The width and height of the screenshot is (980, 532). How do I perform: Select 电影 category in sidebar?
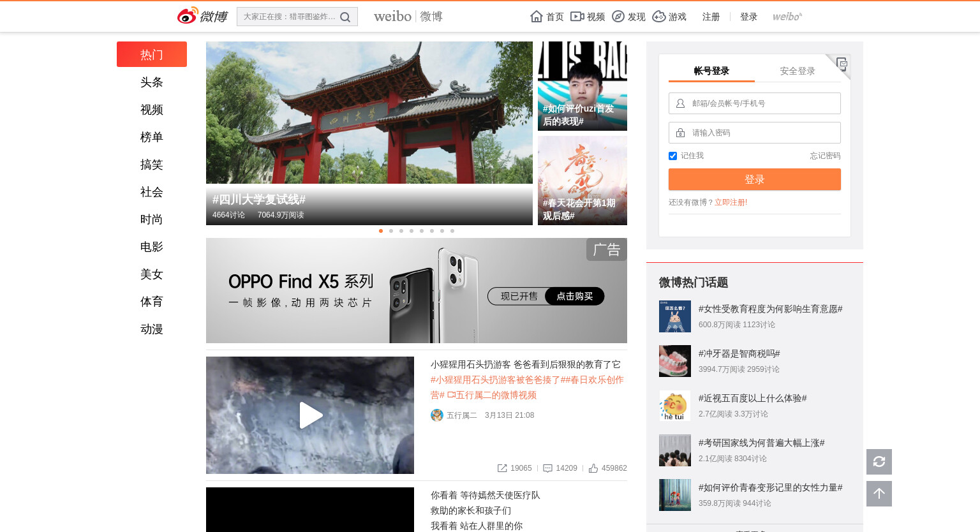tap(152, 247)
